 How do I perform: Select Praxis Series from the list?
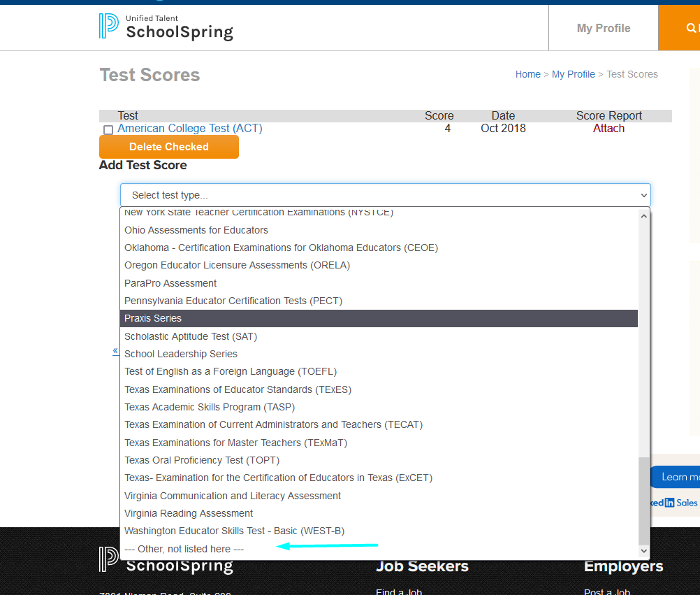pos(153,318)
